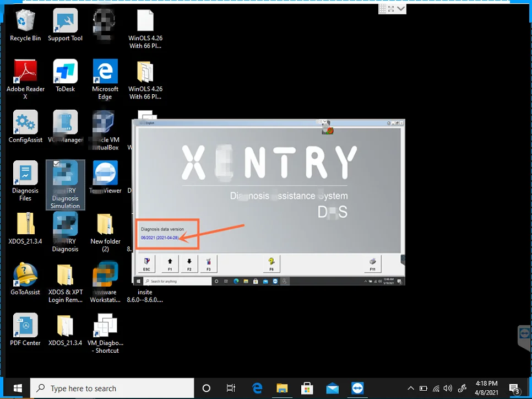Switch to TeamViewer on the taskbar
The width and height of the screenshot is (532, 399).
pos(357,388)
